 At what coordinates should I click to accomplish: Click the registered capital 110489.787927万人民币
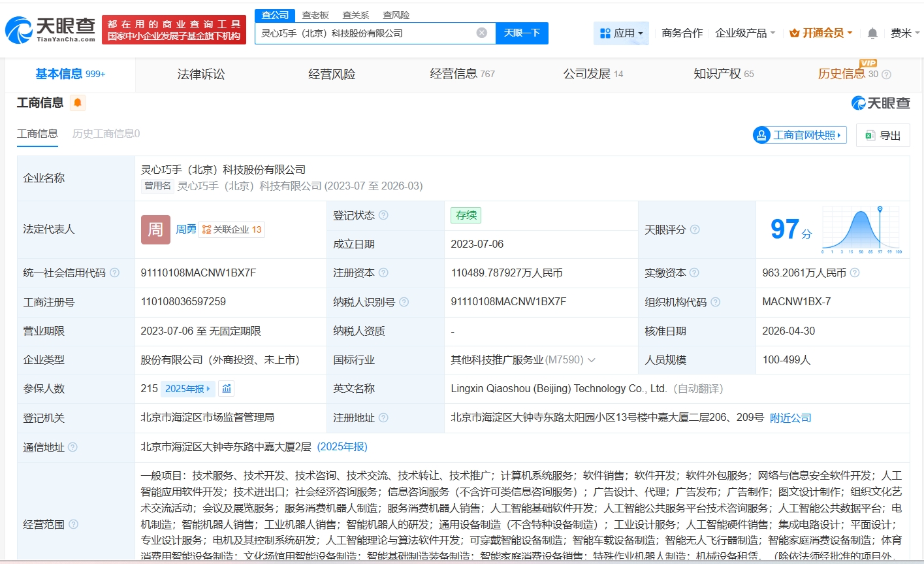pyautogui.click(x=507, y=273)
